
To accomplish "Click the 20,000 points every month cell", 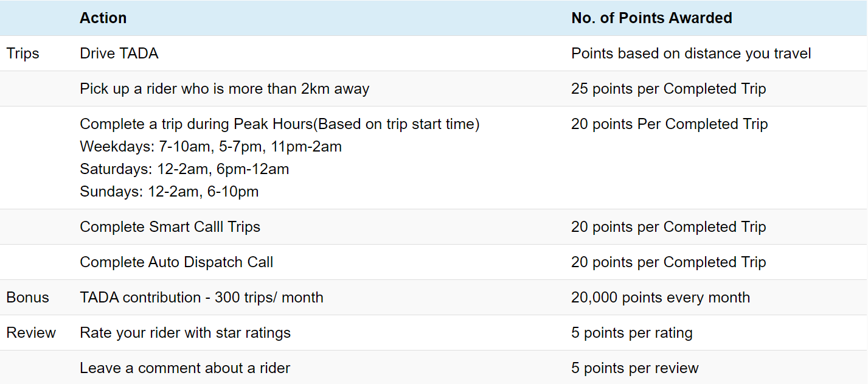I will click(661, 298).
